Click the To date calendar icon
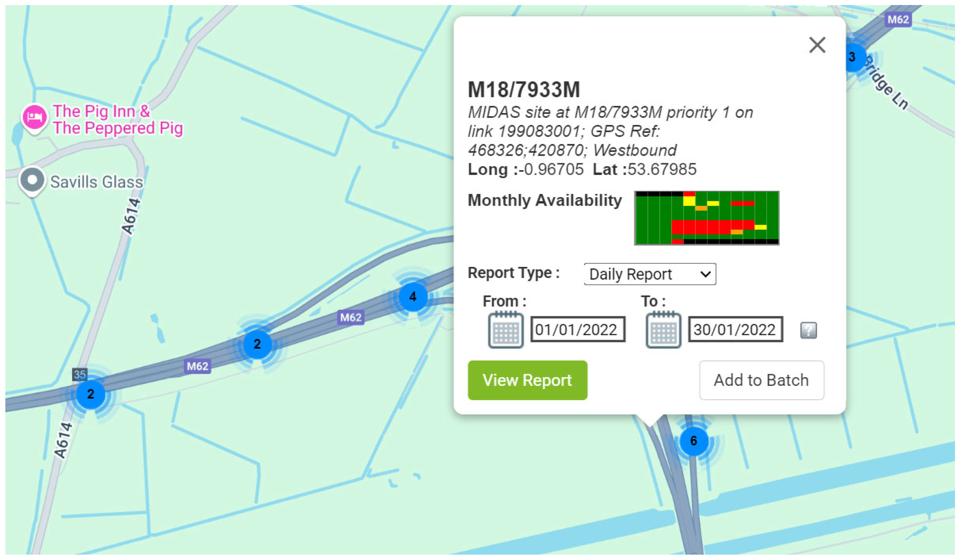 point(663,330)
